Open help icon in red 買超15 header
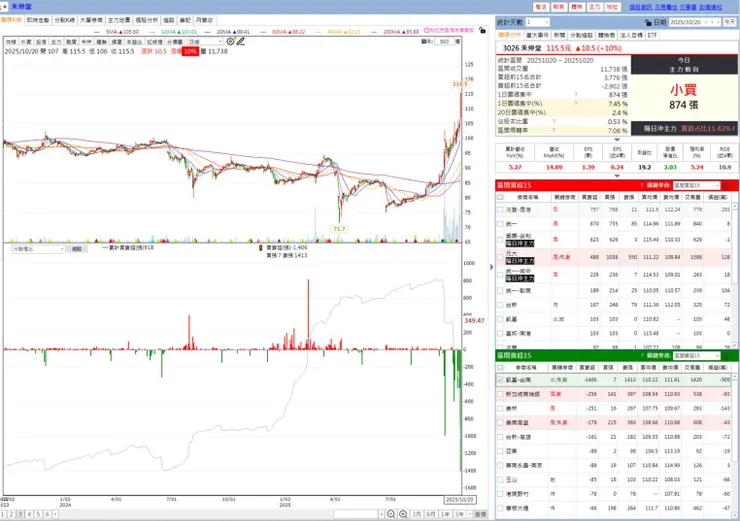 click(x=642, y=185)
